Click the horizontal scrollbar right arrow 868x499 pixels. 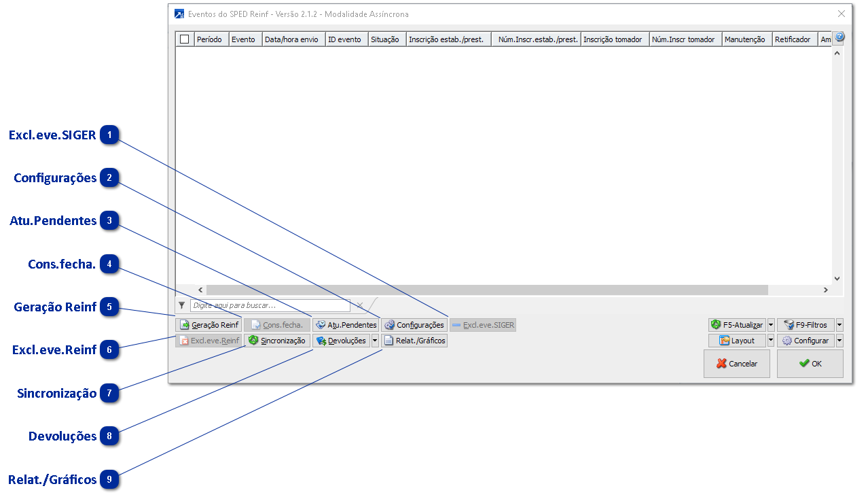826,290
